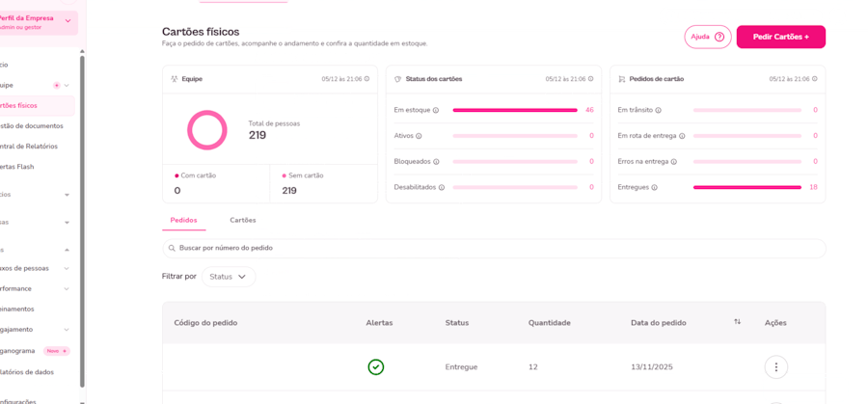Switch to the Cartões tab
Viewport: 868px width, 404px height.
click(x=243, y=221)
